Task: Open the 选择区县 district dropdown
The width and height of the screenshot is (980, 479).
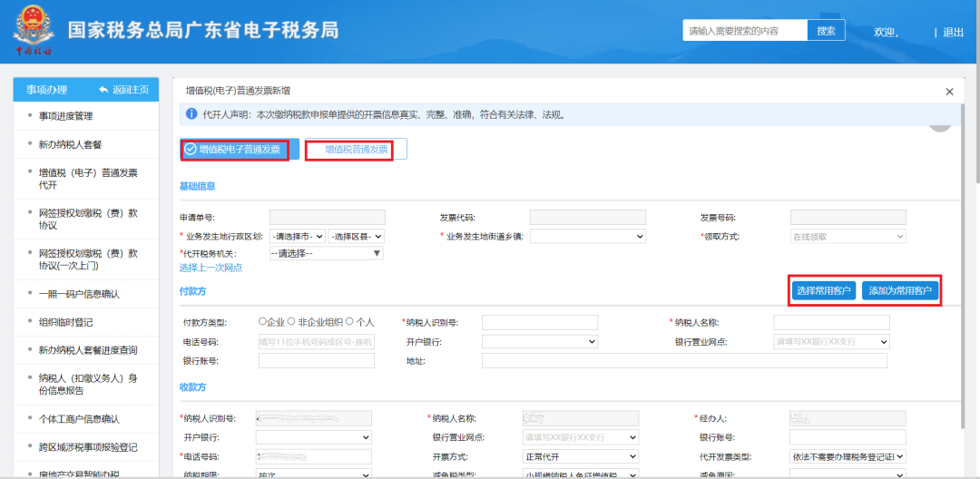Action: [x=356, y=236]
